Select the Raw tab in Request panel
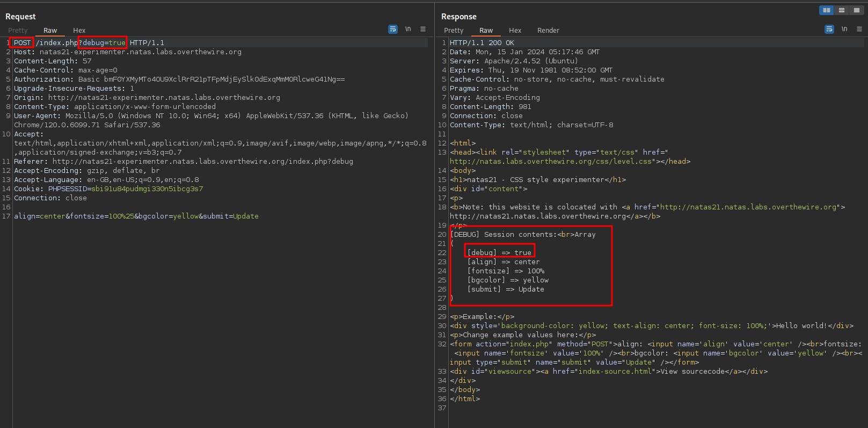The image size is (868, 428). [50, 31]
